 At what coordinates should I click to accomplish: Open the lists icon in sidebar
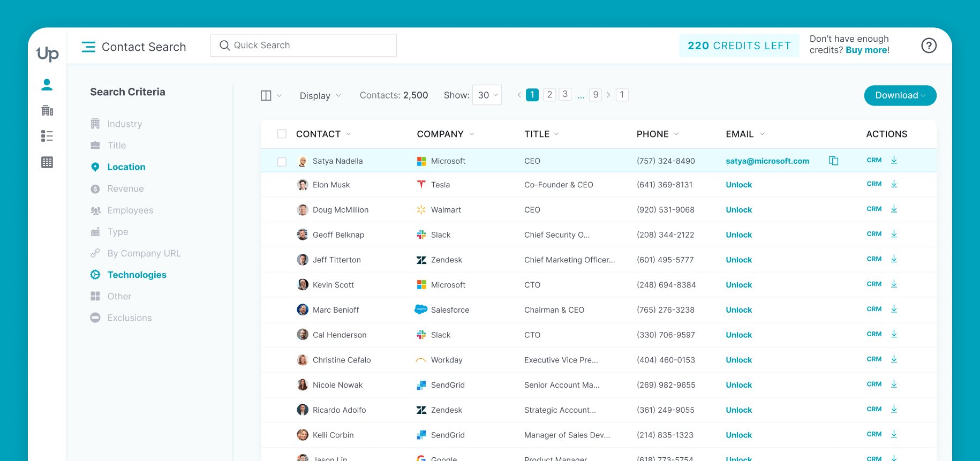[47, 136]
